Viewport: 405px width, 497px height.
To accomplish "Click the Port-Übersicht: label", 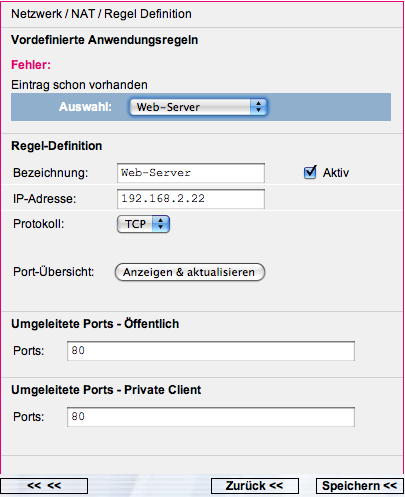I will coord(54,272).
